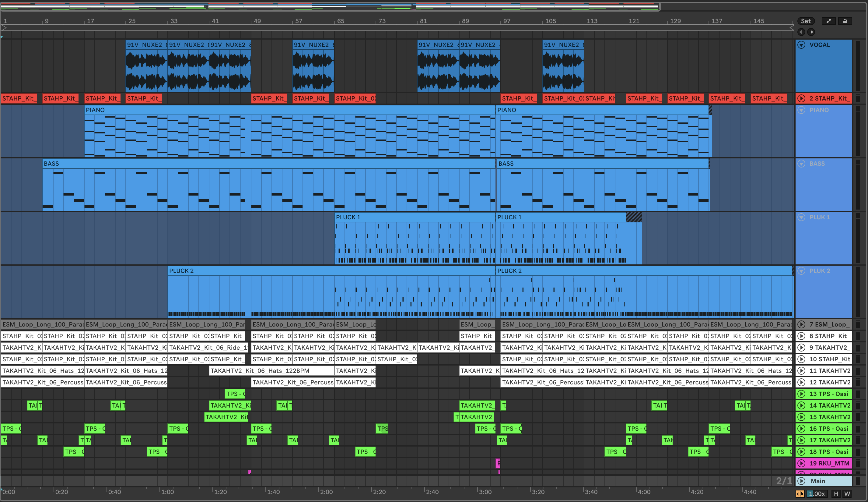Toggle the automation mode button
This screenshot has height=502, width=868.
coord(828,21)
